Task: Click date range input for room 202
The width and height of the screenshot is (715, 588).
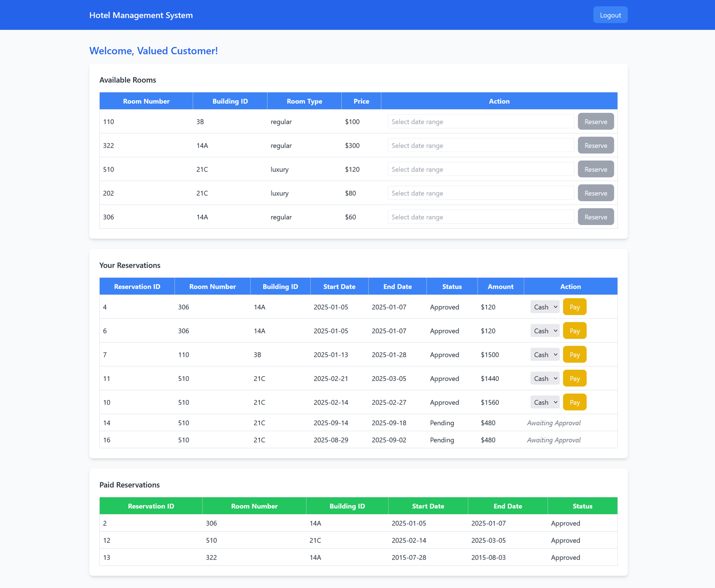Action: [x=480, y=193]
